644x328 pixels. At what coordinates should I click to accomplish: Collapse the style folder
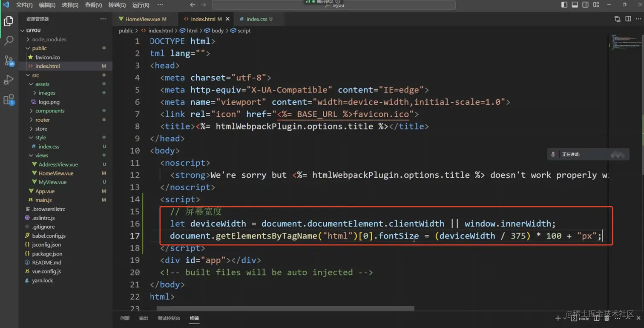[66, 138]
